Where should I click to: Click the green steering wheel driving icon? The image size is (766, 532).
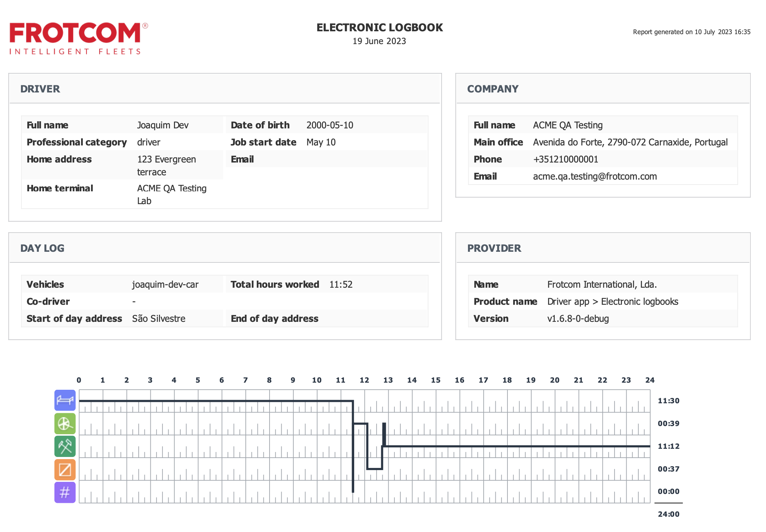point(65,423)
